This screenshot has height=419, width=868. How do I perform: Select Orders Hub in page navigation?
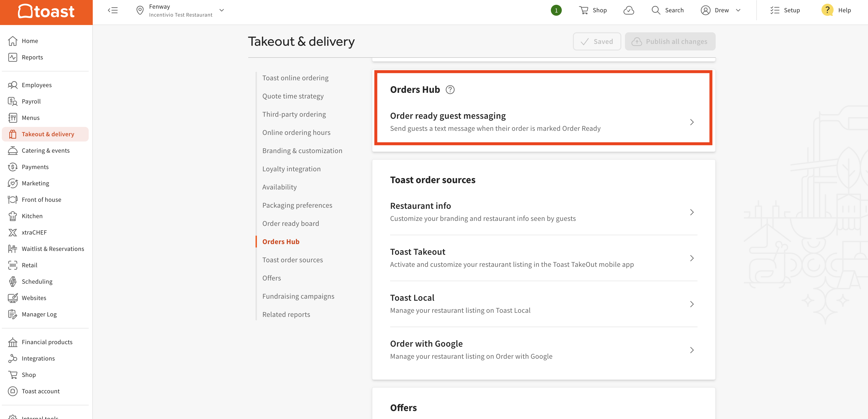pos(281,242)
